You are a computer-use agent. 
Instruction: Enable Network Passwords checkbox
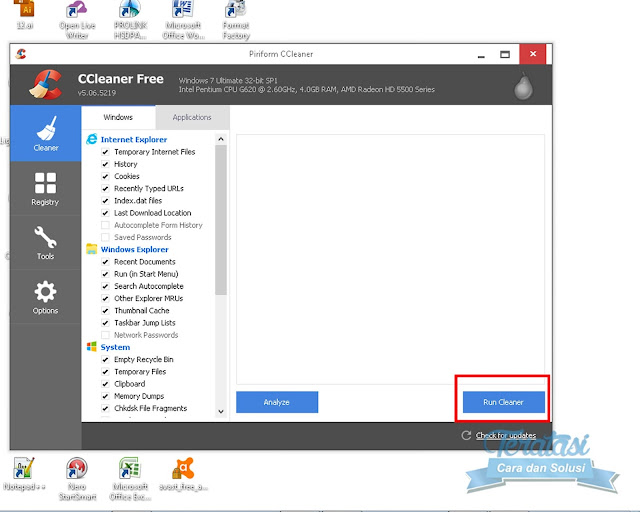click(105, 335)
